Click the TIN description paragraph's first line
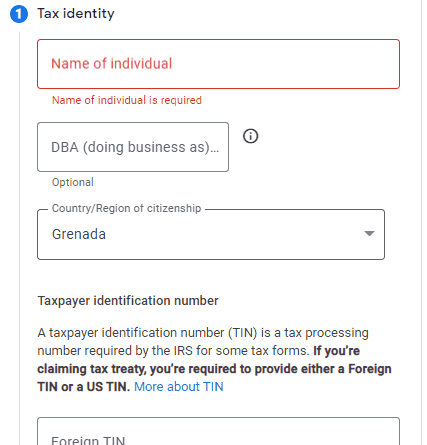 point(203,333)
